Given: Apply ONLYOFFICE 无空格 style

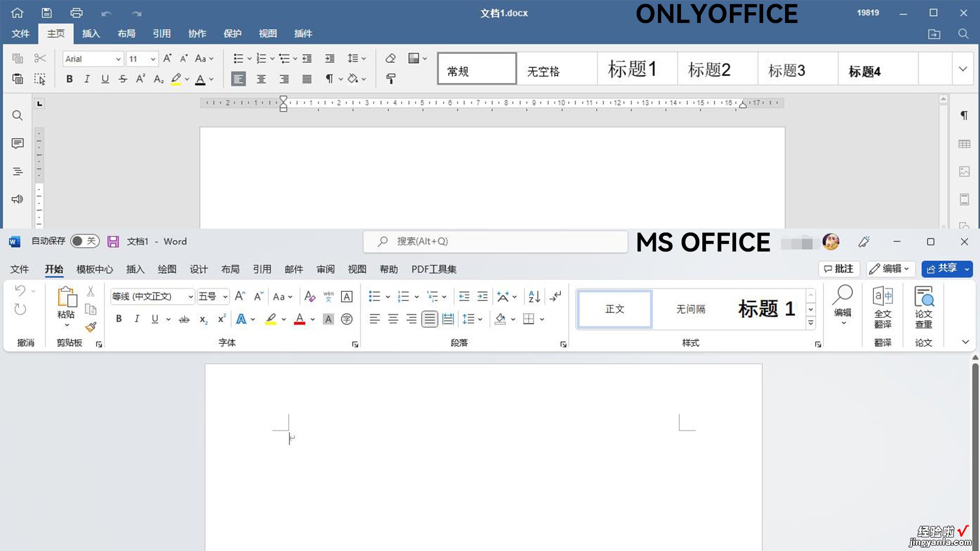Looking at the screenshot, I should click(x=557, y=69).
